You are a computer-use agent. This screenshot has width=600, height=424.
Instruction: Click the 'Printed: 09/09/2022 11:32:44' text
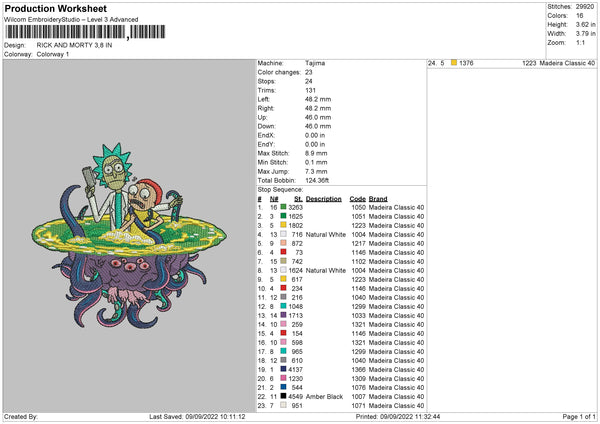point(398,417)
